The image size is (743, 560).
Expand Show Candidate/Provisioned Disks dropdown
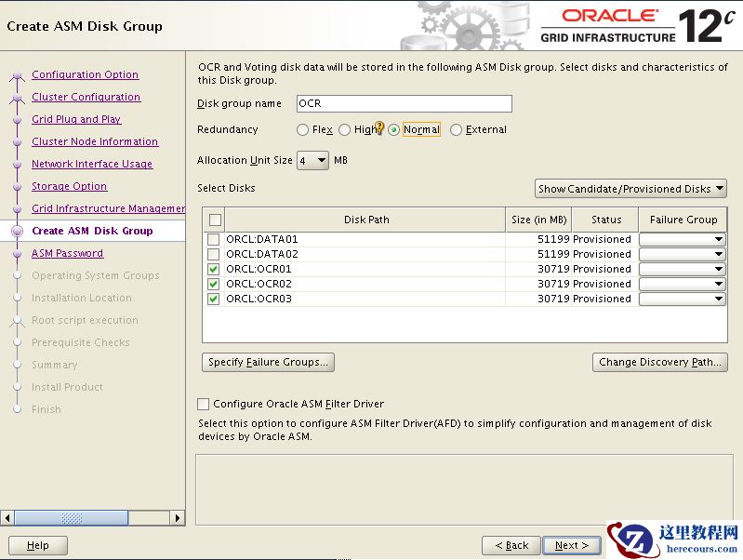(x=630, y=189)
